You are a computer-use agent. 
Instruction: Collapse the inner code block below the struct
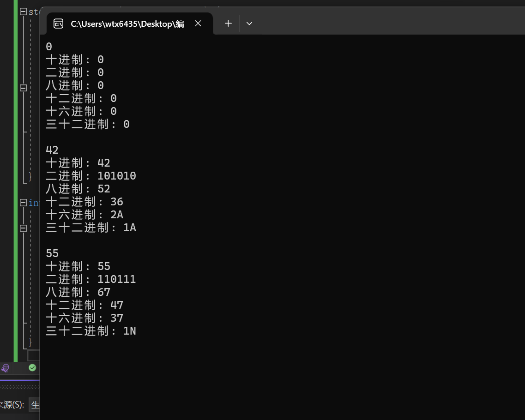[x=23, y=88]
